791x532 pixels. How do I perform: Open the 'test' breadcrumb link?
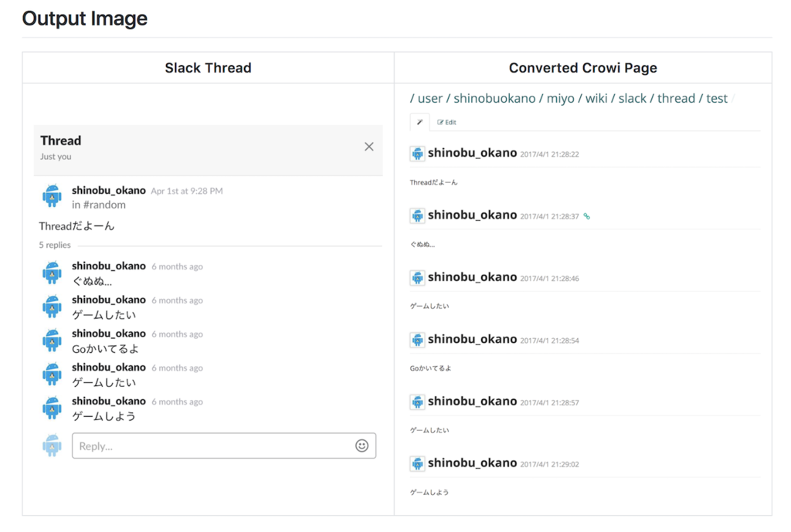pyautogui.click(x=716, y=98)
